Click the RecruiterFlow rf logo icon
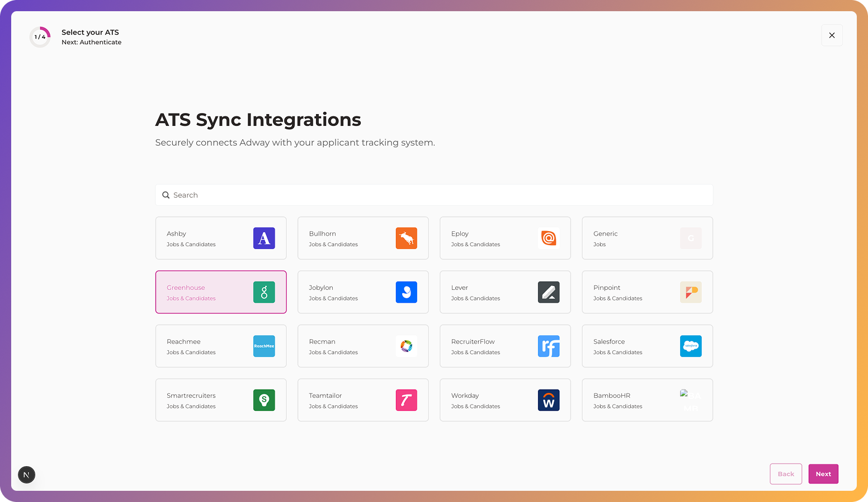Image resolution: width=868 pixels, height=502 pixels. pyautogui.click(x=549, y=346)
